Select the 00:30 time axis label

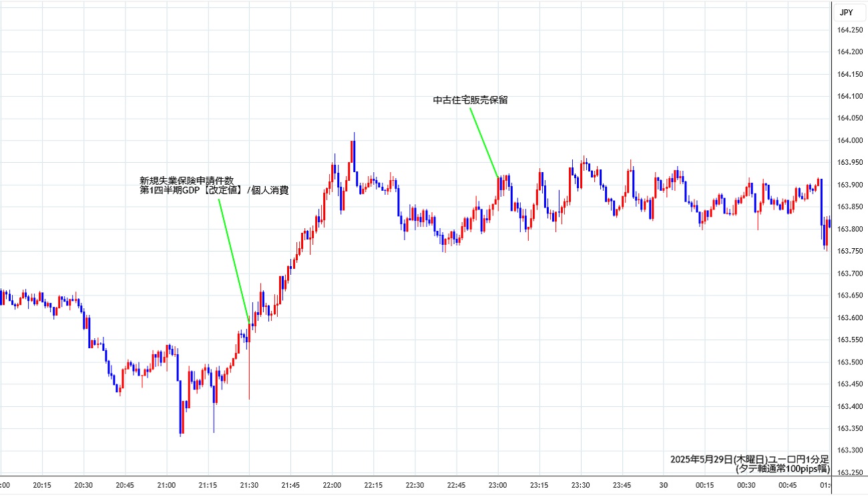[746, 485]
